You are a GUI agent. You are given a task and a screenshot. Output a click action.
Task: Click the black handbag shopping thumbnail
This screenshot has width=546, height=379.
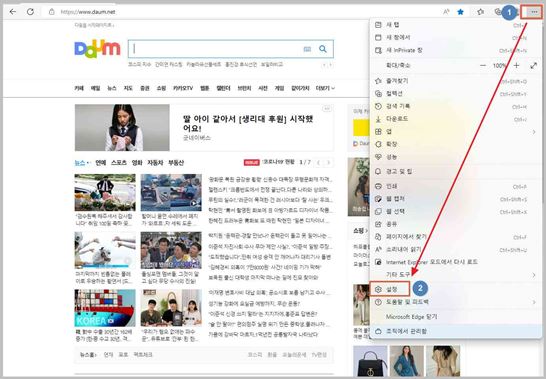pyautogui.click(x=370, y=362)
